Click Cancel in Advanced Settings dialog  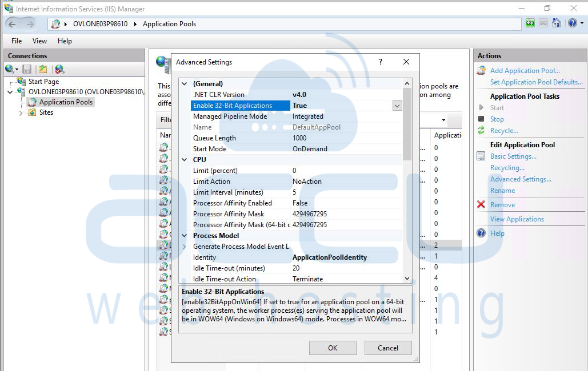click(x=388, y=348)
